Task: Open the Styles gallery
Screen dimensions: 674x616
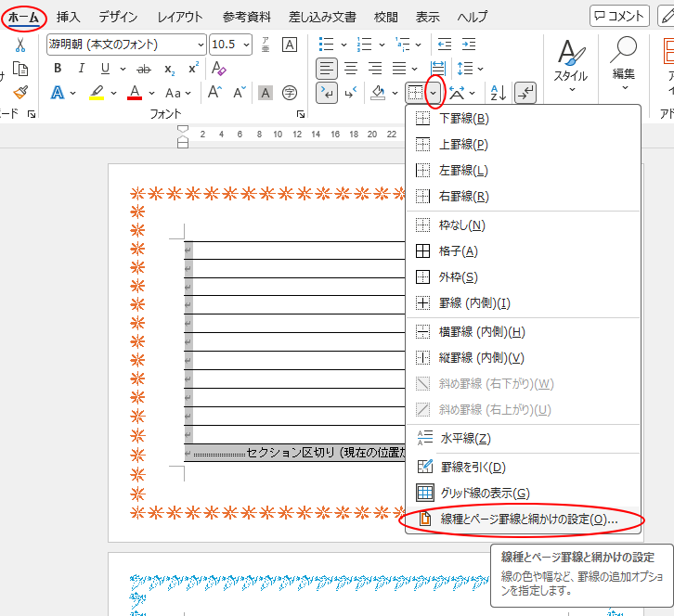Action: [x=571, y=66]
